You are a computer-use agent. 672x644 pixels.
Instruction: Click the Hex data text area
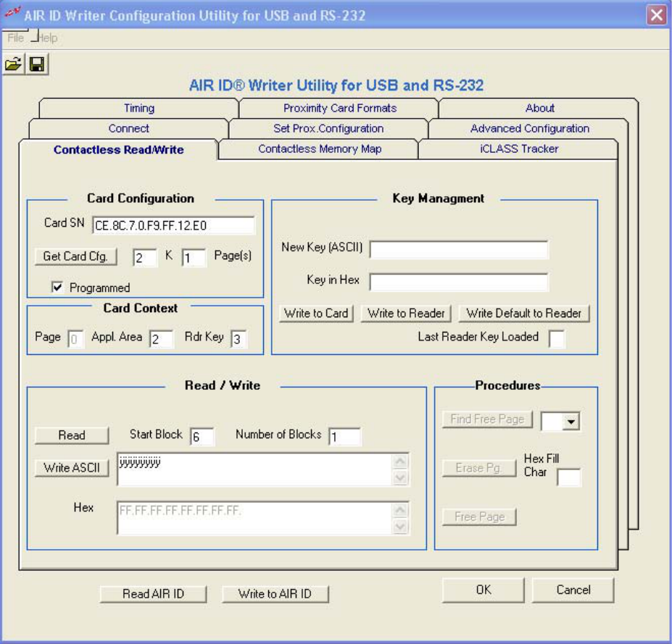pos(254,518)
